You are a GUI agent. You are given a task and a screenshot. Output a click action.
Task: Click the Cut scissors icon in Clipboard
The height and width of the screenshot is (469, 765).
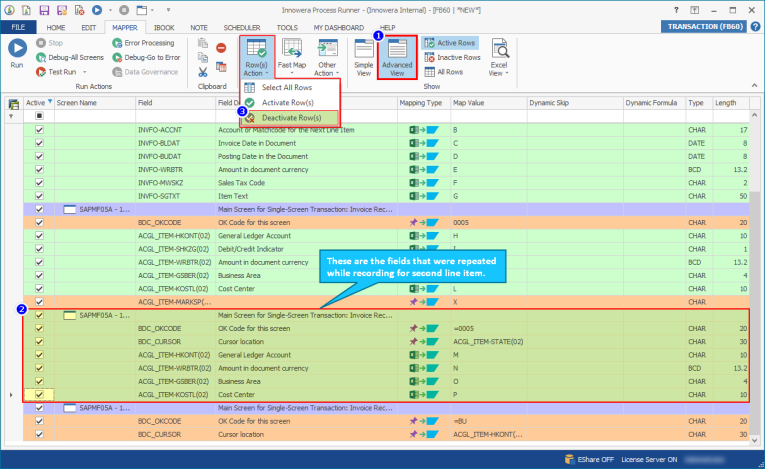point(203,71)
